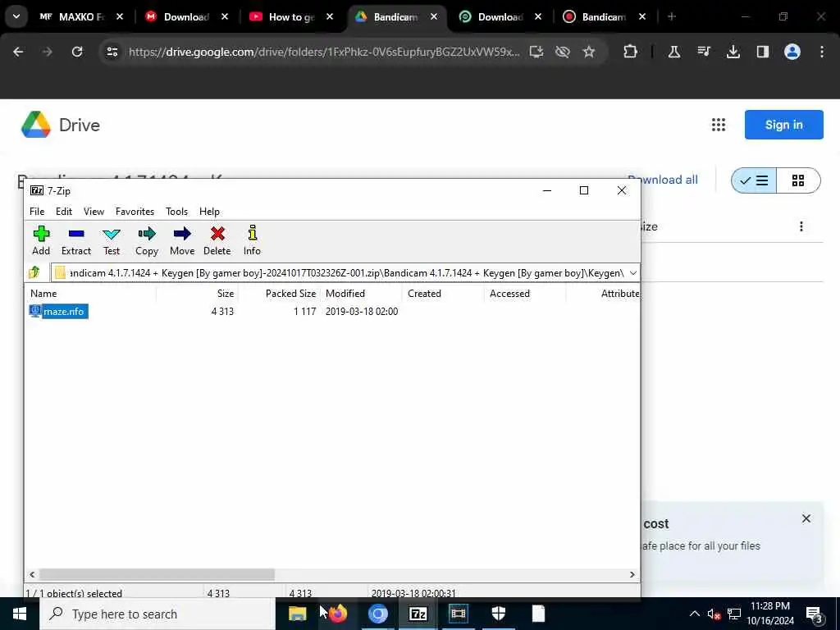Open the notification center icon
The width and height of the screenshot is (840, 630).
(815, 614)
